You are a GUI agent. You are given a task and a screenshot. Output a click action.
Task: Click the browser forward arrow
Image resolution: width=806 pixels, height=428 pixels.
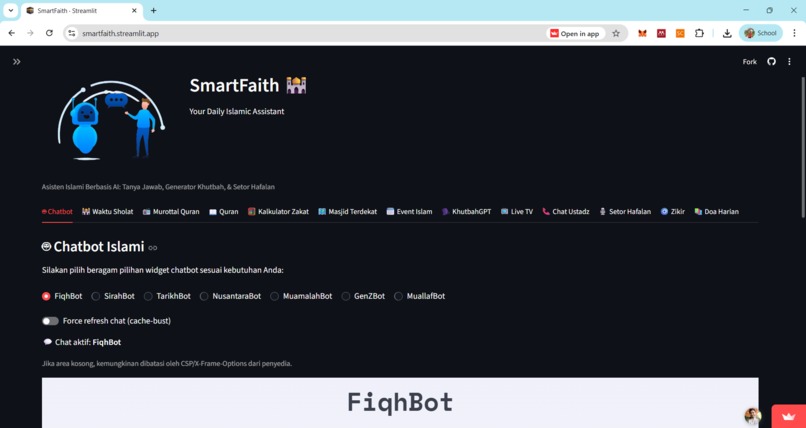pyautogui.click(x=30, y=33)
